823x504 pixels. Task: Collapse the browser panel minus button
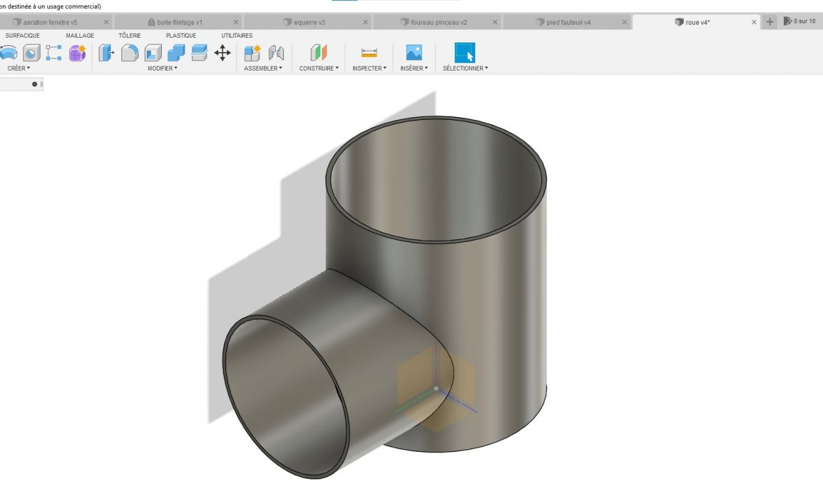(35, 84)
